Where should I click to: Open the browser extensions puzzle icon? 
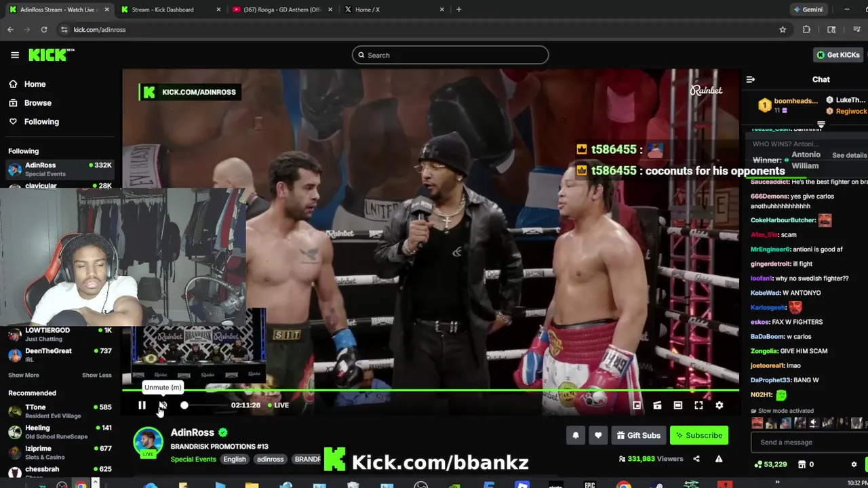click(x=806, y=30)
